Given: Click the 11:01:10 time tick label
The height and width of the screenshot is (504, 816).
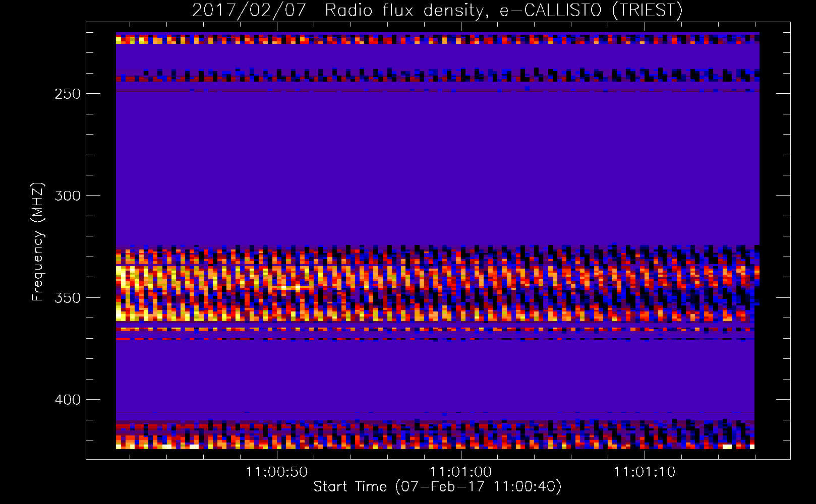Looking at the screenshot, I should 644,472.
